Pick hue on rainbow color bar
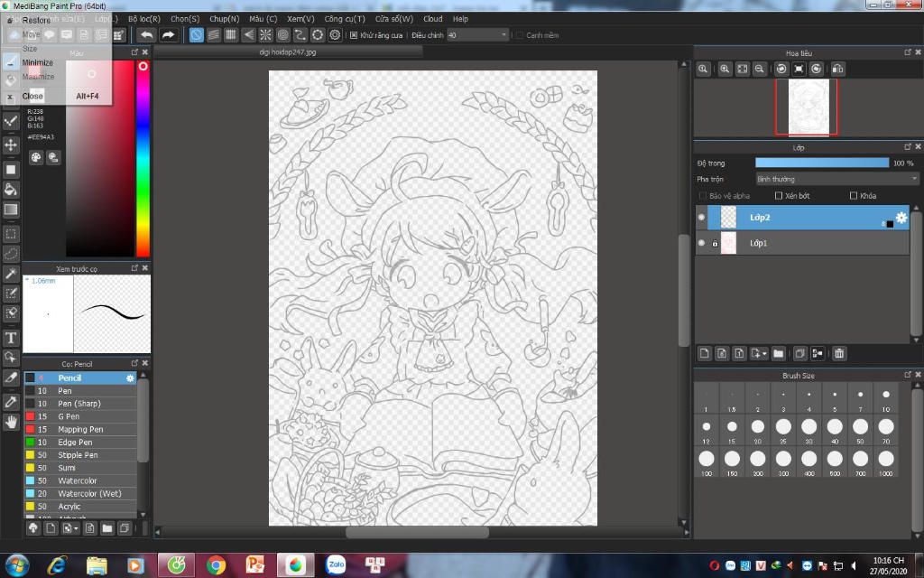924x578 pixels. [x=143, y=159]
